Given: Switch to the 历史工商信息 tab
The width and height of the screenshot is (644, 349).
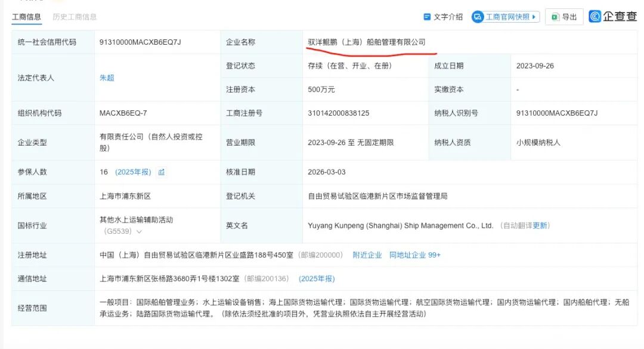Looking at the screenshot, I should pyautogui.click(x=75, y=17).
